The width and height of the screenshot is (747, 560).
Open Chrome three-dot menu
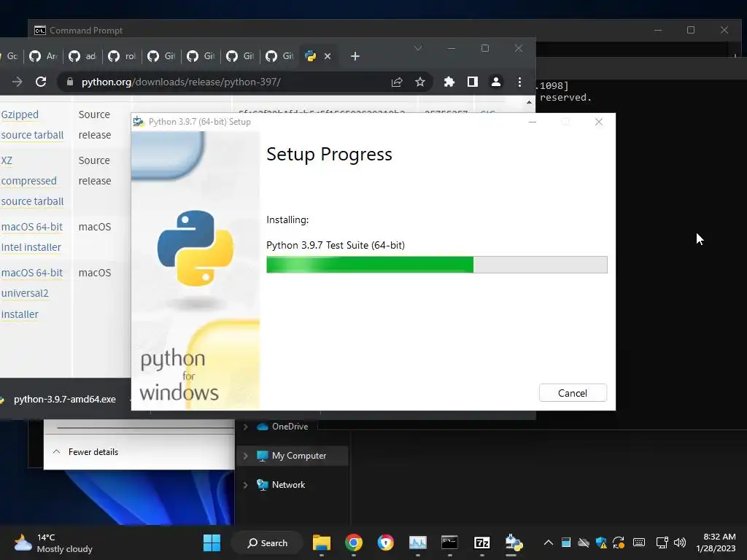(x=519, y=82)
